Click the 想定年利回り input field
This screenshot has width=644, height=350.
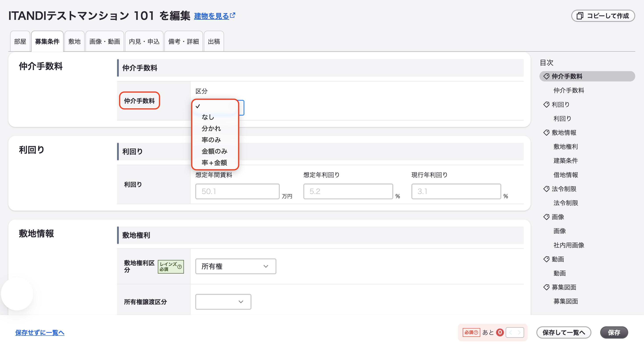(348, 191)
